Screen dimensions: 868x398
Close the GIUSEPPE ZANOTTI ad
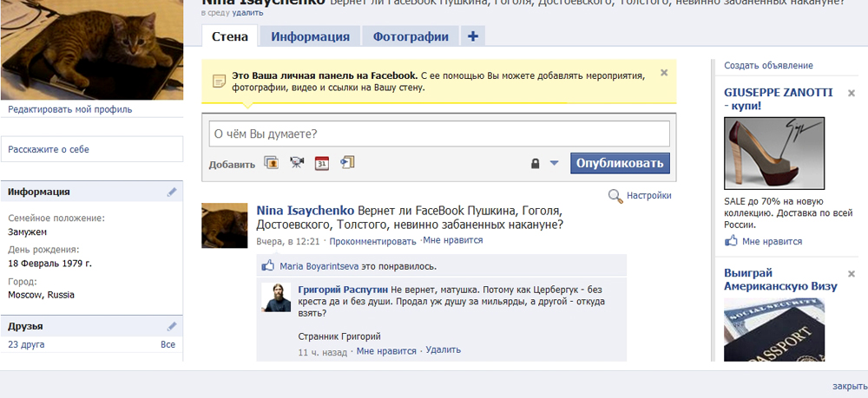[851, 93]
